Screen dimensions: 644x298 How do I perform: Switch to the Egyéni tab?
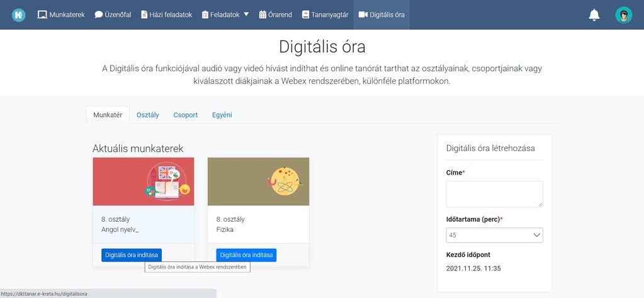coord(222,115)
